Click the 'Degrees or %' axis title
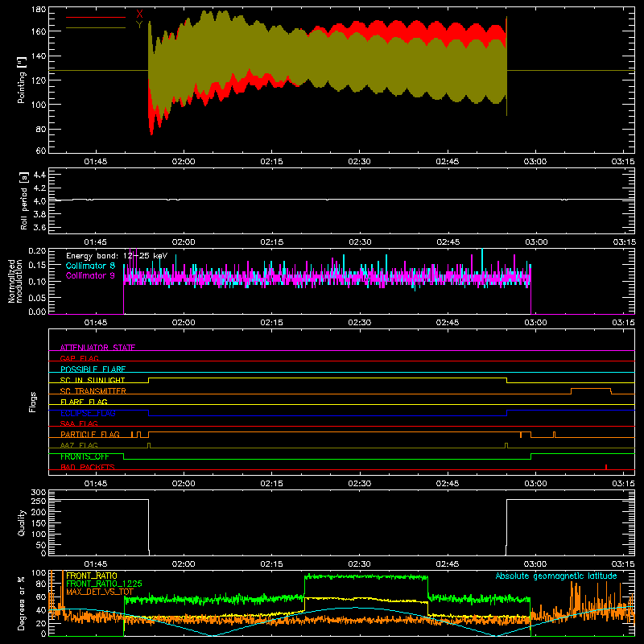 [22, 604]
